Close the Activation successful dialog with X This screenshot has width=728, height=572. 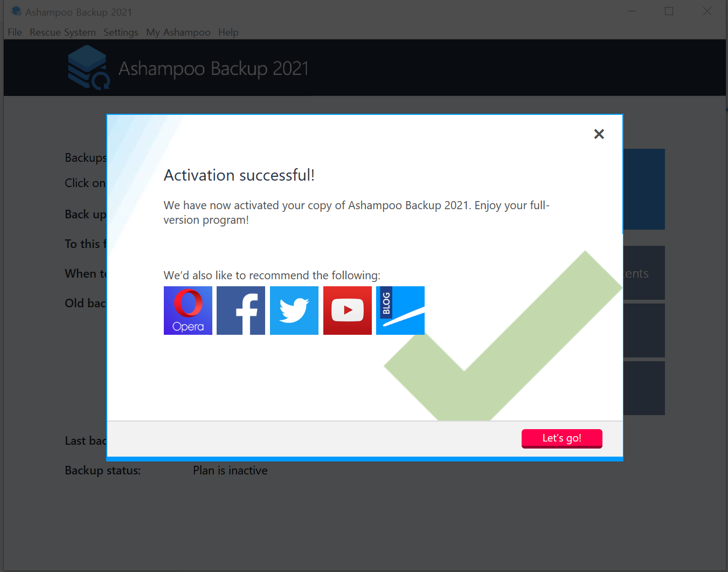point(599,134)
